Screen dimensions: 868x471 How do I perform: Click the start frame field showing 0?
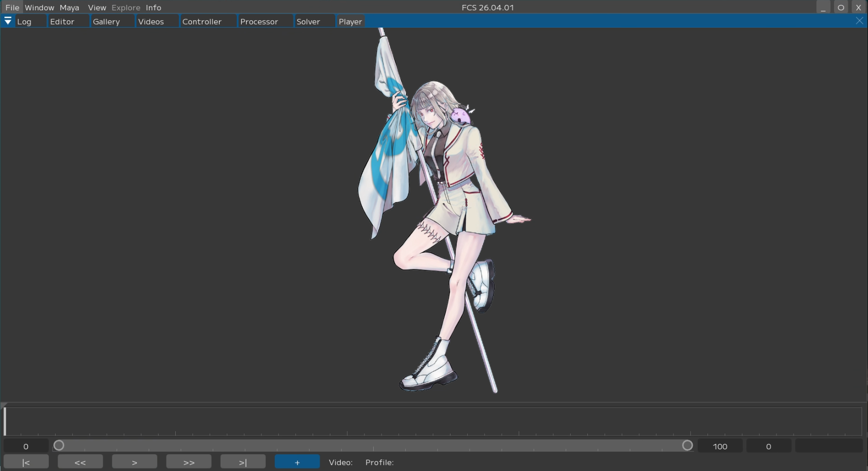(x=26, y=446)
